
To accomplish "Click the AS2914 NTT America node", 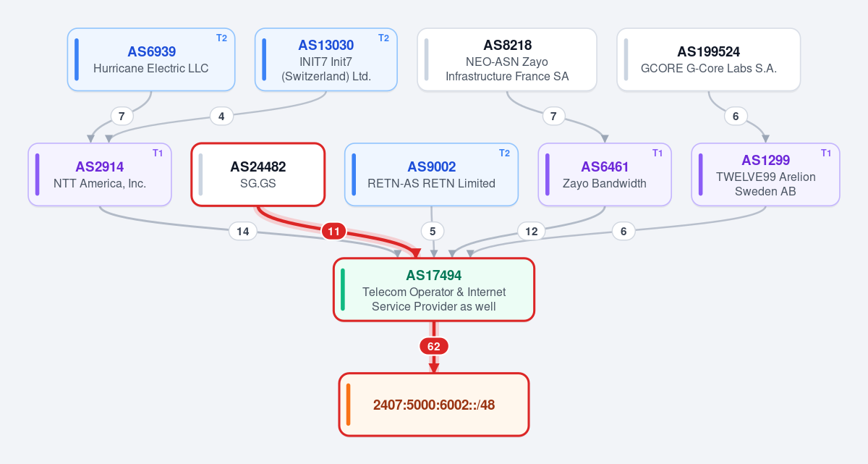I will [x=100, y=174].
